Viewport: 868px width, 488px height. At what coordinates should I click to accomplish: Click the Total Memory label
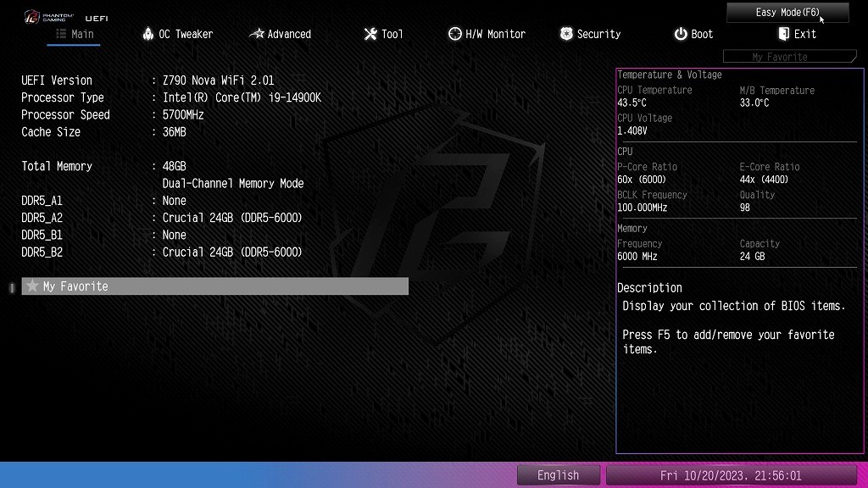[57, 166]
